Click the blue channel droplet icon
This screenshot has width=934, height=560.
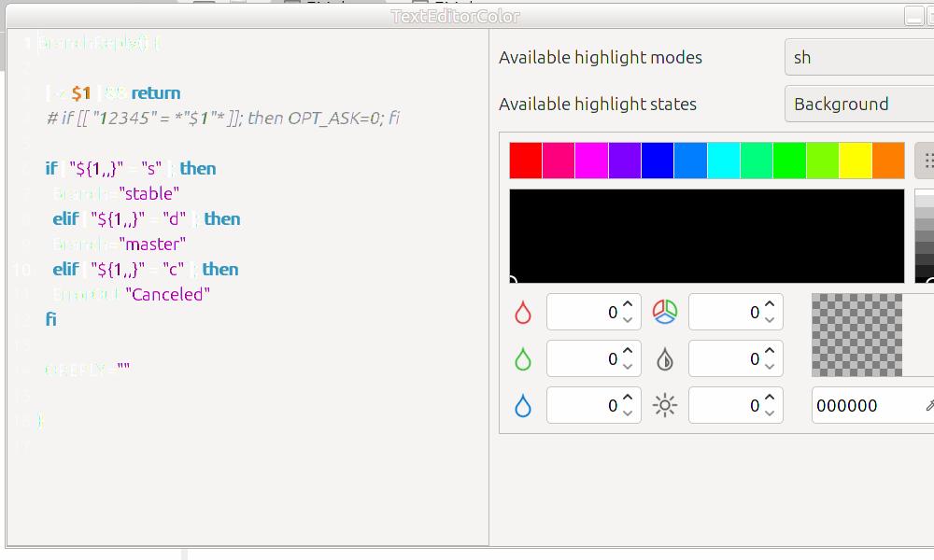coord(523,406)
